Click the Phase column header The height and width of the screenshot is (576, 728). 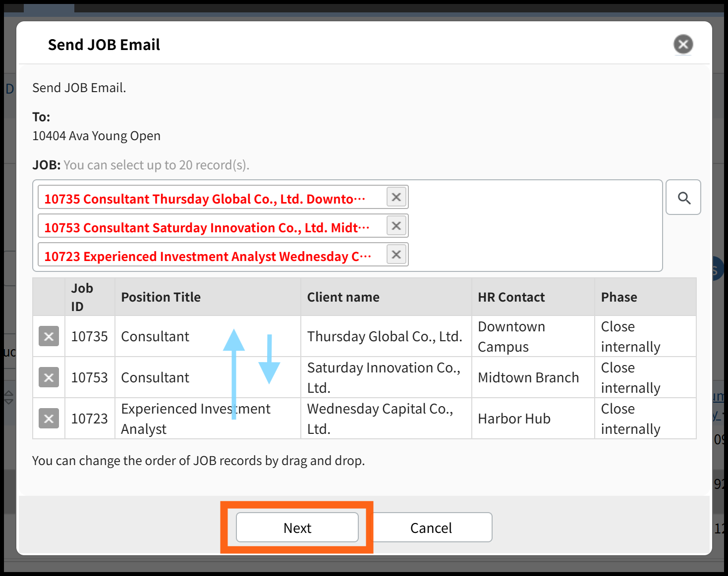[x=619, y=297]
